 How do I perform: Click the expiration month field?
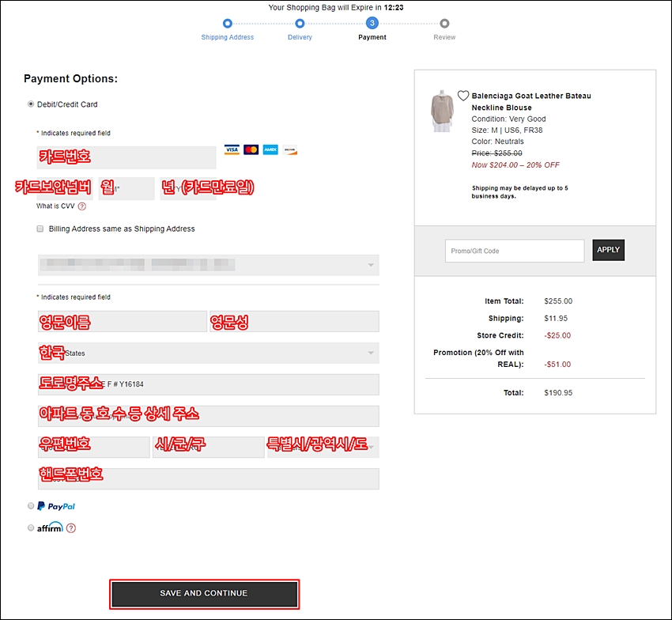(126, 189)
